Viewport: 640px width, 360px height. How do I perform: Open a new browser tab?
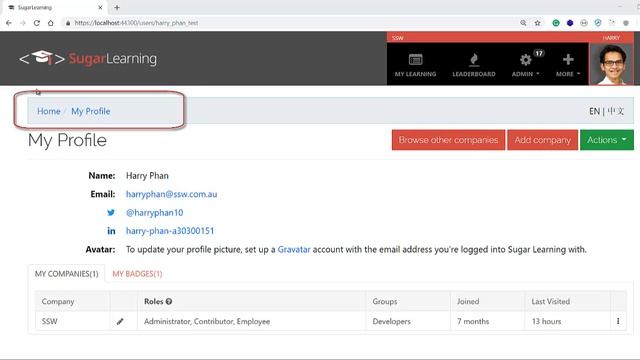tap(117, 7)
